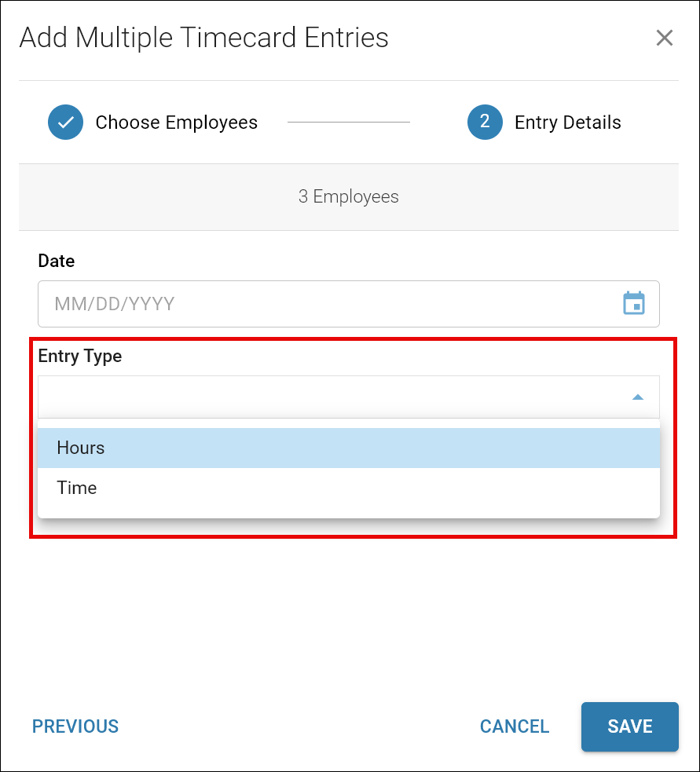The width and height of the screenshot is (700, 772).
Task: Go back to Choose Employees step label
Action: [176, 123]
